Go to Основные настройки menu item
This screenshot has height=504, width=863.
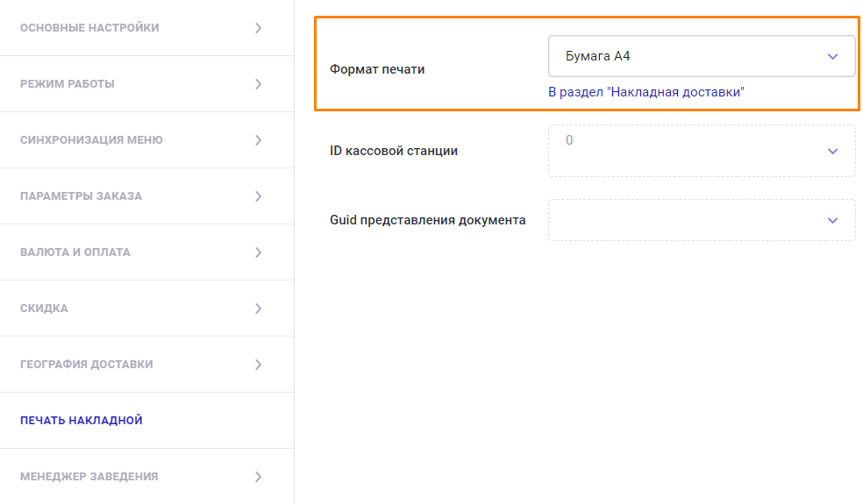89,28
